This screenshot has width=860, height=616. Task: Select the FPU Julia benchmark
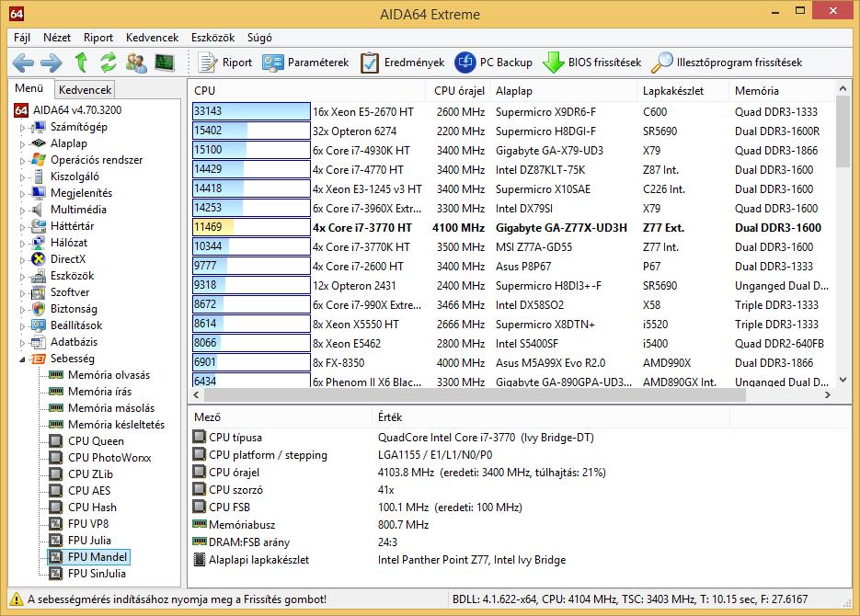point(89,541)
